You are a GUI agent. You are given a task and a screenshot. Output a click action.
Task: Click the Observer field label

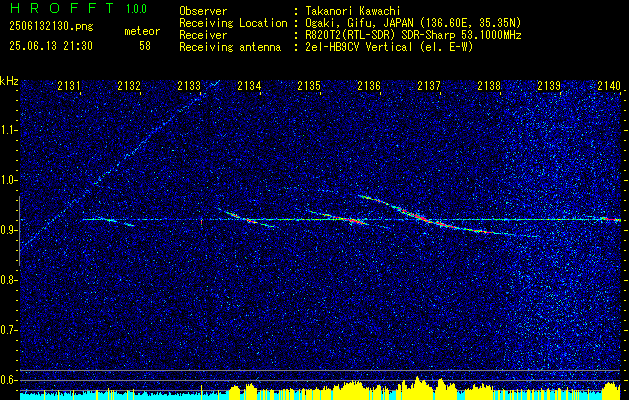(203, 11)
